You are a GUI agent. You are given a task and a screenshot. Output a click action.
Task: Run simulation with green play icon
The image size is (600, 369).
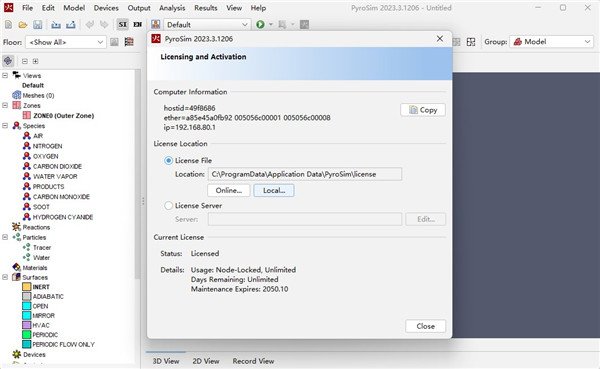(x=261, y=24)
